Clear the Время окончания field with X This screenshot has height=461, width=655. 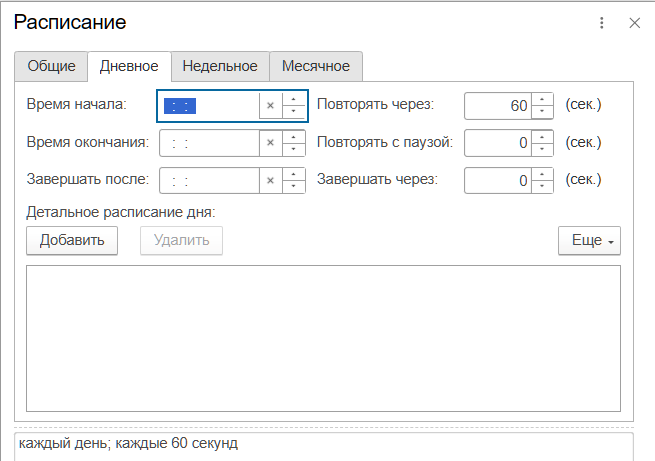click(270, 143)
